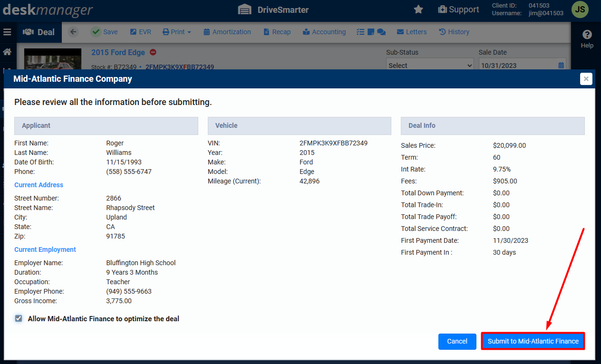Click the duration 9 Years 3 Months

coord(132,272)
